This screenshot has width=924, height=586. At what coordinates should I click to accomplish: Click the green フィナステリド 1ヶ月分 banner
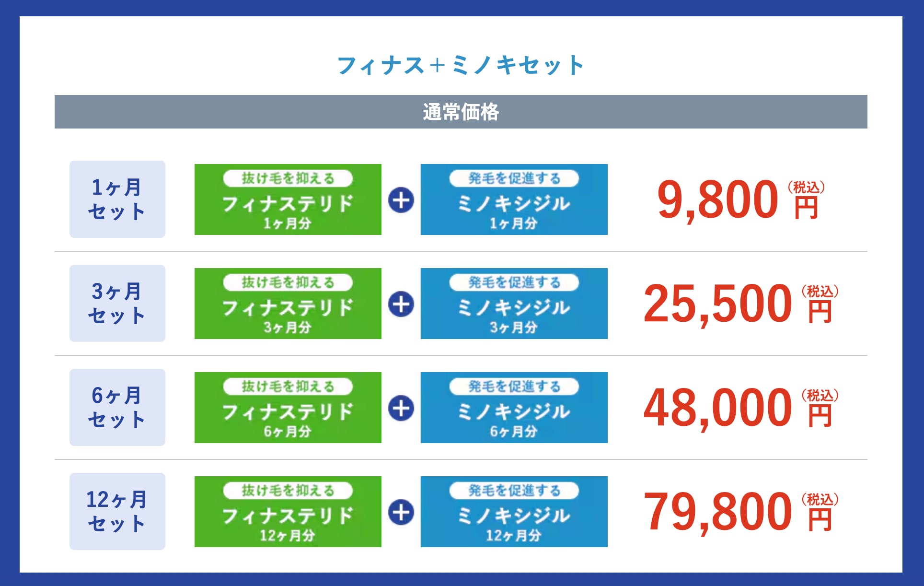click(x=288, y=199)
